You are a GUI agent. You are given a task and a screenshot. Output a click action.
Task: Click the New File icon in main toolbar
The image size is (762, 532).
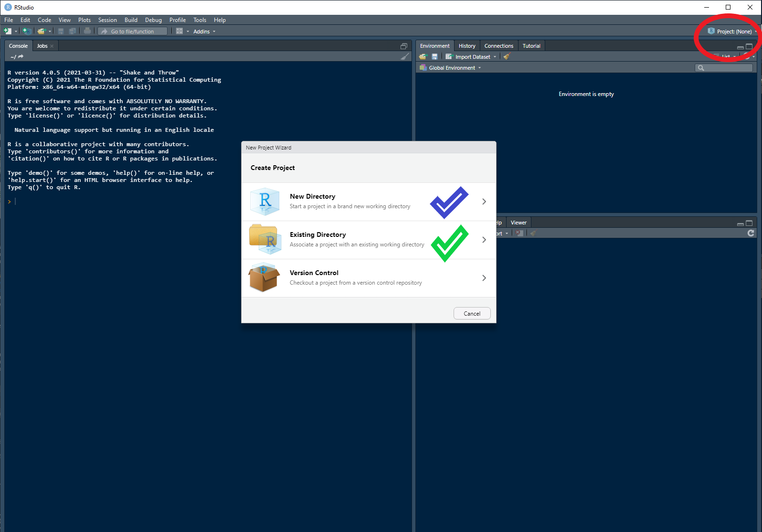click(x=7, y=31)
